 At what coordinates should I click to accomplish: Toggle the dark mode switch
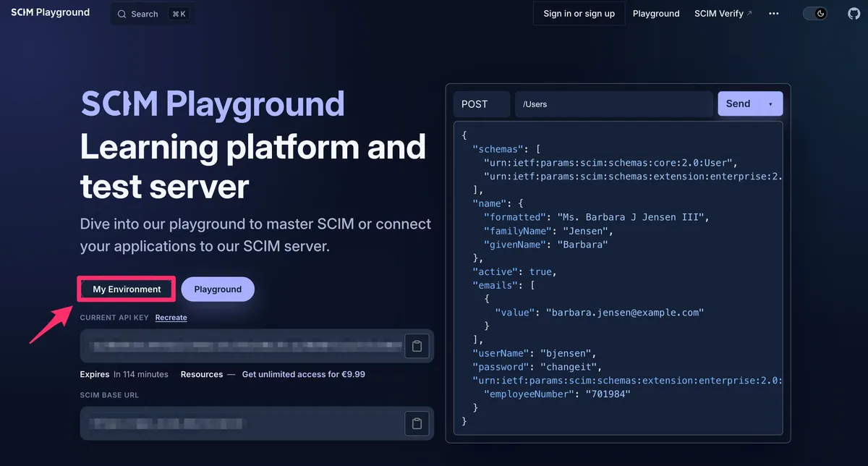[815, 14]
